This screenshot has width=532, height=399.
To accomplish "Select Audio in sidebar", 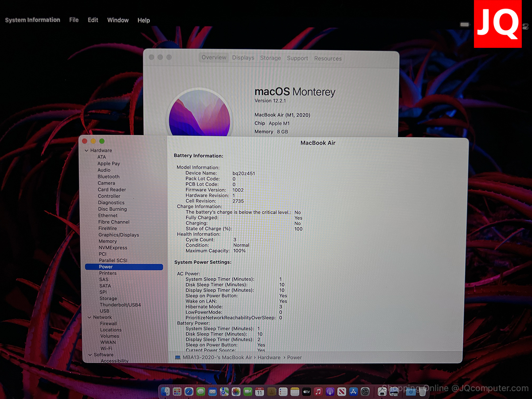I will [x=104, y=170].
